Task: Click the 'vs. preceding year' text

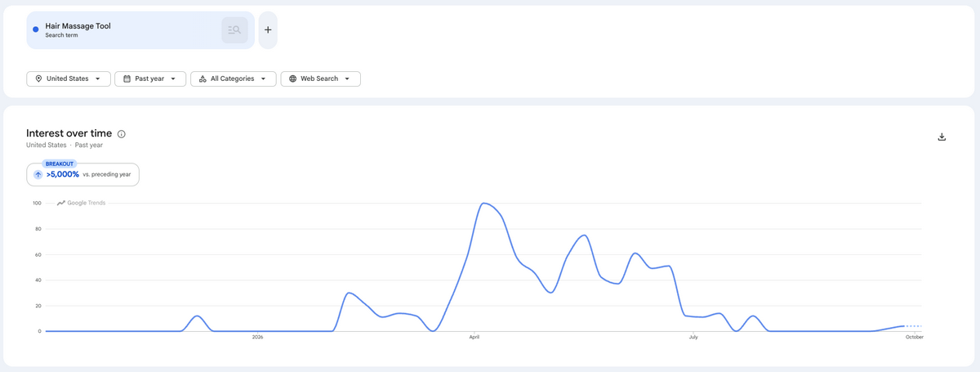Action: pos(107,174)
